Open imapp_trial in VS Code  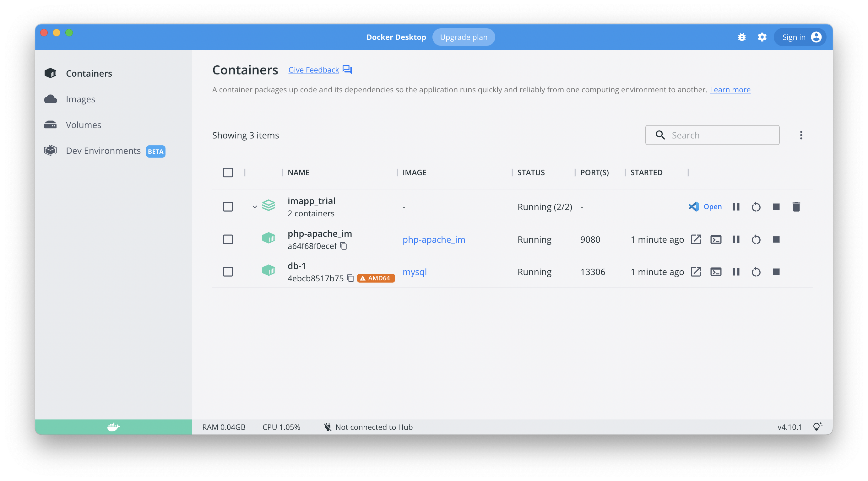point(705,207)
